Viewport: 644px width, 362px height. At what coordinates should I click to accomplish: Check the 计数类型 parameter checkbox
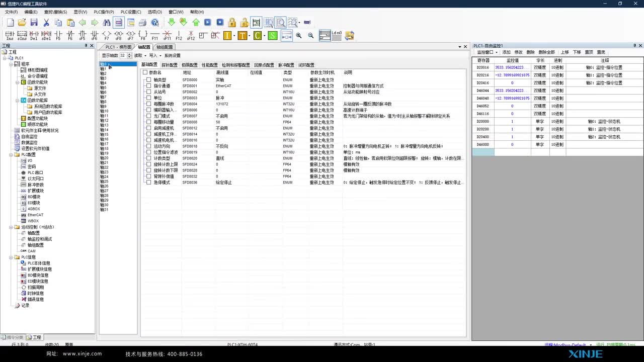[149, 158]
